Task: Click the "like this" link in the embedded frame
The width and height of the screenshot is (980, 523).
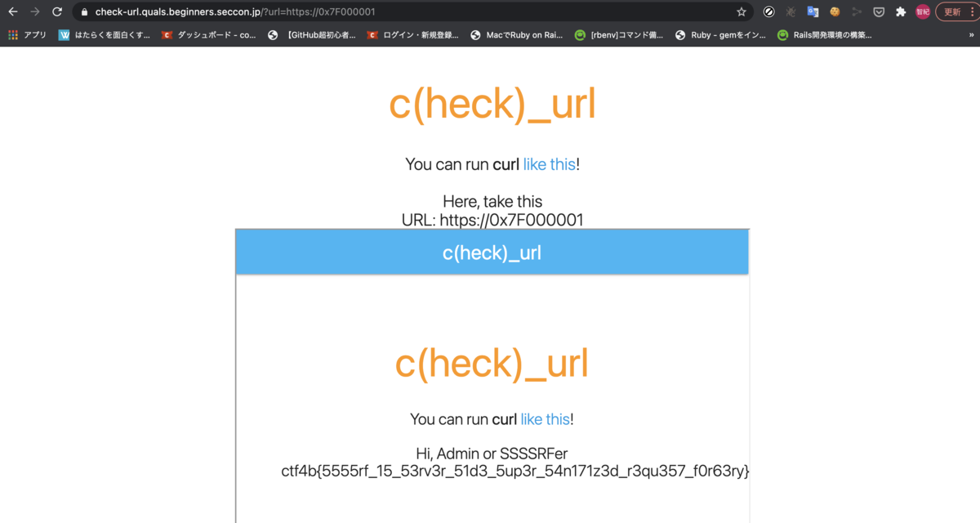Action: [545, 419]
